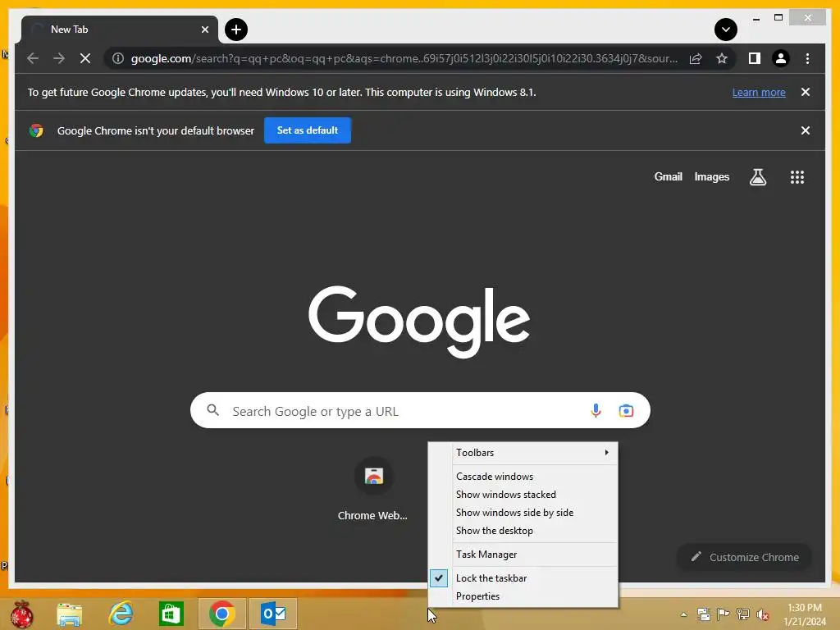Launch File Explorer from taskbar

tap(70, 614)
